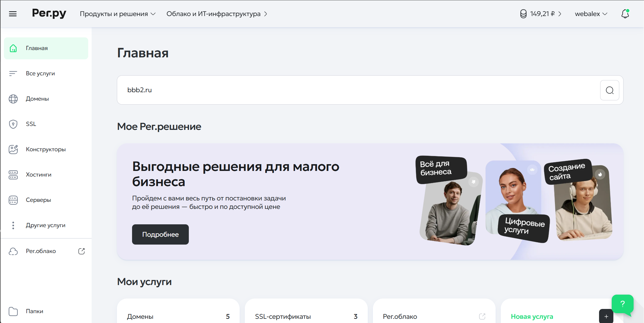The width and height of the screenshot is (644, 323).
Task: Open the green help chat bubble
Action: coord(623,304)
